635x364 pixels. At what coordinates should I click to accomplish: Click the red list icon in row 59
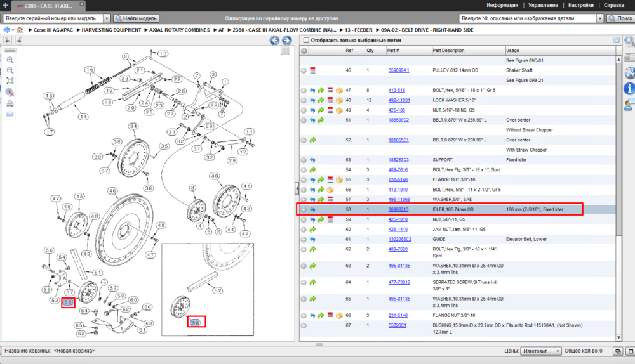[x=330, y=219]
